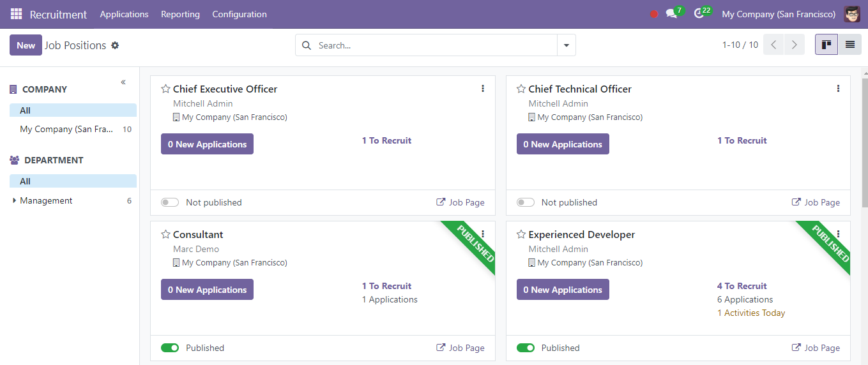The width and height of the screenshot is (868, 365).
Task: Open the Configuration menu
Action: coord(240,14)
